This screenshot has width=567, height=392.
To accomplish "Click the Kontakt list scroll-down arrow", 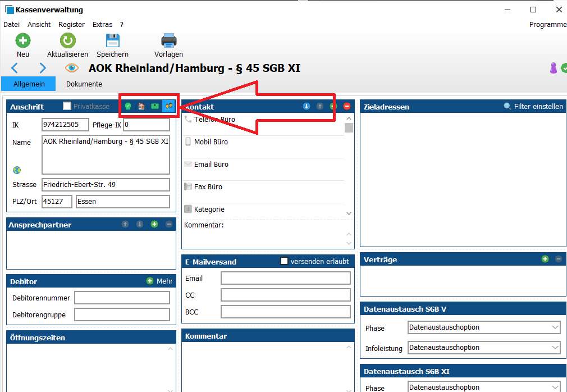I will tap(349, 213).
